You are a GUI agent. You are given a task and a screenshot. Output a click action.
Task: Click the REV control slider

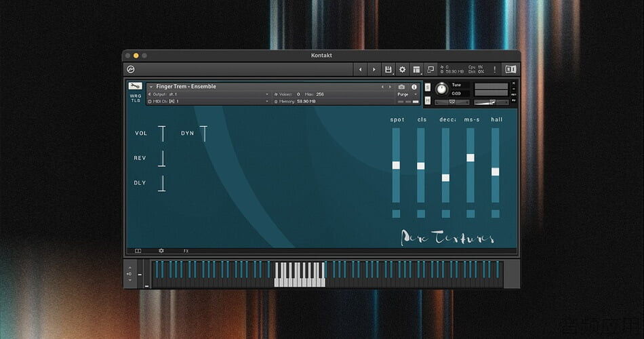(x=162, y=159)
